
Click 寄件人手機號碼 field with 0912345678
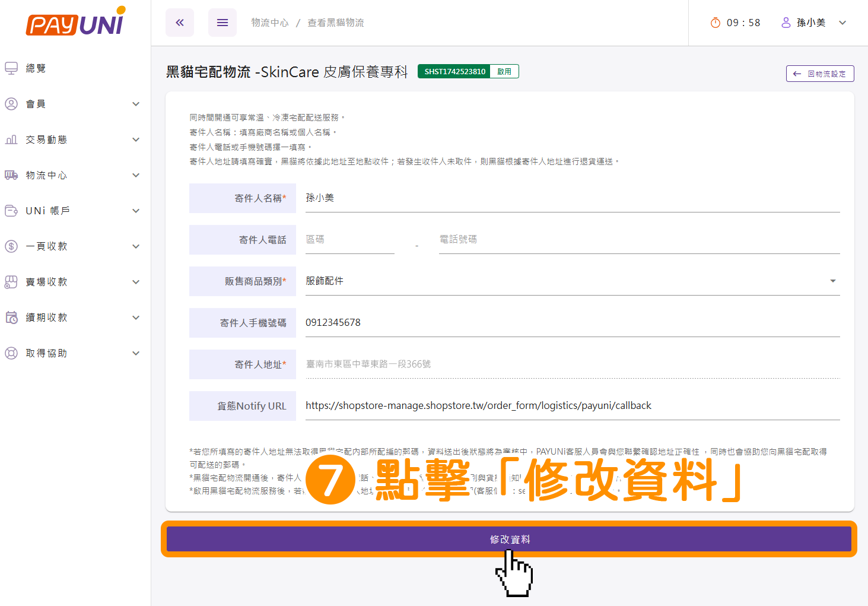click(573, 322)
